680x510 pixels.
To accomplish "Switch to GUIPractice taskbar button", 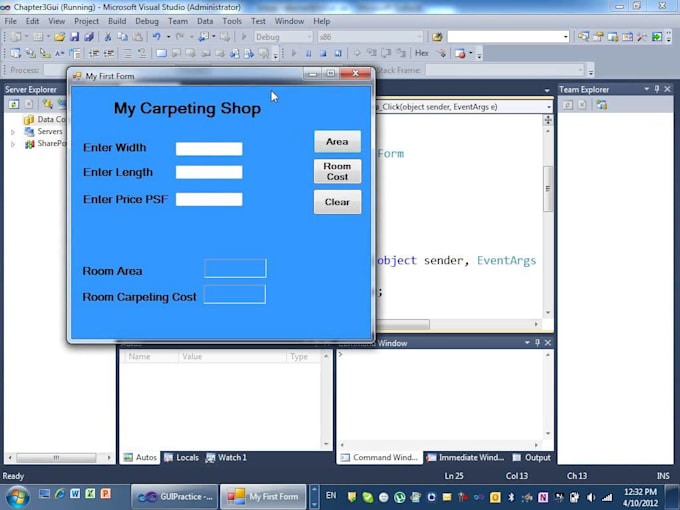I will tap(175, 497).
